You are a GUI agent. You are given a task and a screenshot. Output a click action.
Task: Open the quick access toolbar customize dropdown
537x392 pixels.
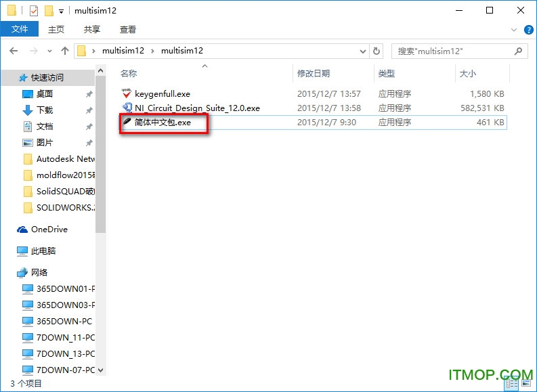point(62,12)
